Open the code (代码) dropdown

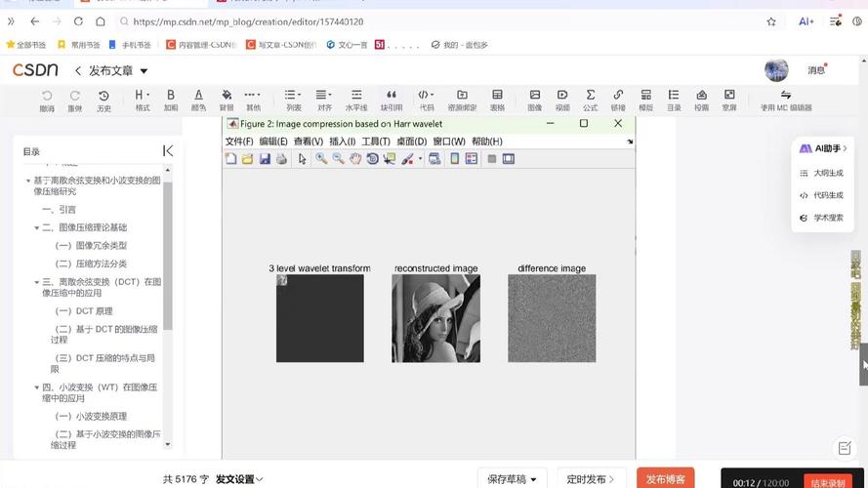427,101
